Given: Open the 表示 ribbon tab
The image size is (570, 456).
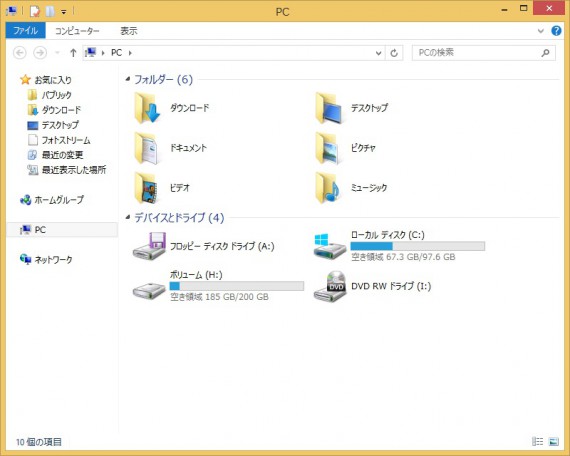Looking at the screenshot, I should click(129, 31).
